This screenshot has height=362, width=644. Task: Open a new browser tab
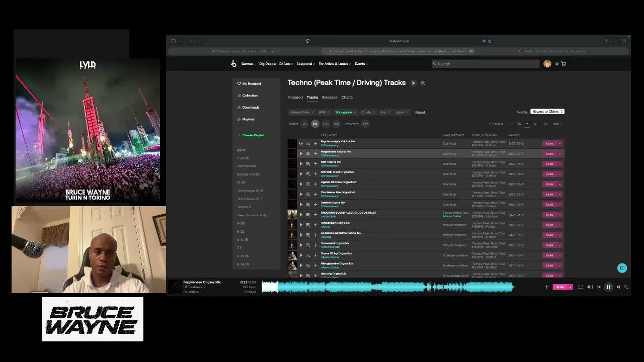(615, 41)
